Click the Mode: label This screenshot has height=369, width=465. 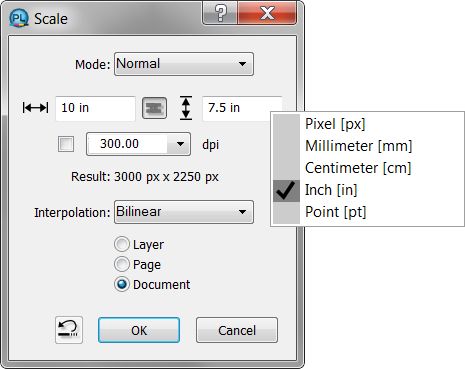[x=93, y=64]
